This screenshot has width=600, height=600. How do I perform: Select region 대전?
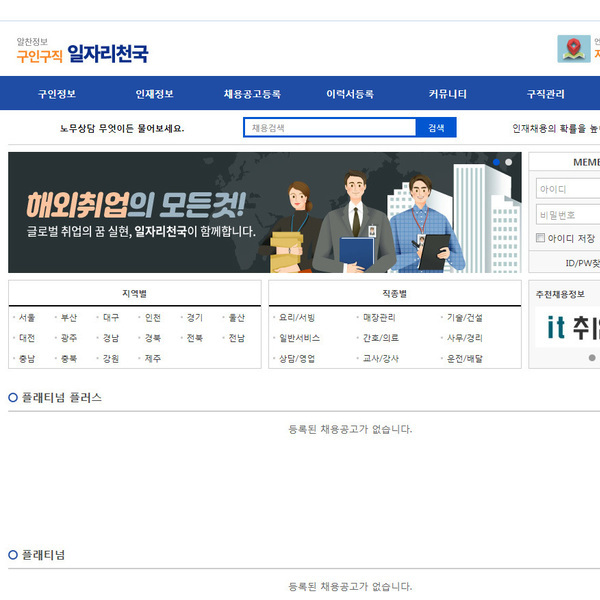pos(27,338)
